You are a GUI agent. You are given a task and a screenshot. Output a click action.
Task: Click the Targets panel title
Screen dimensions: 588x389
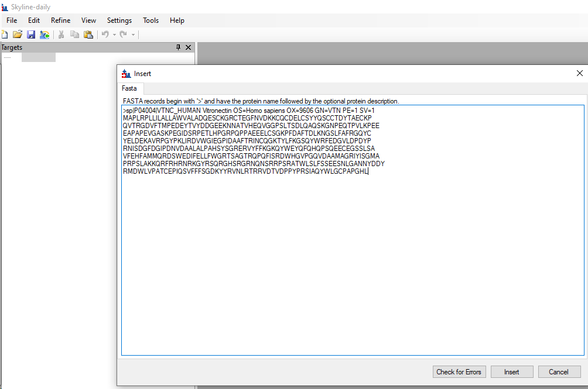12,47
